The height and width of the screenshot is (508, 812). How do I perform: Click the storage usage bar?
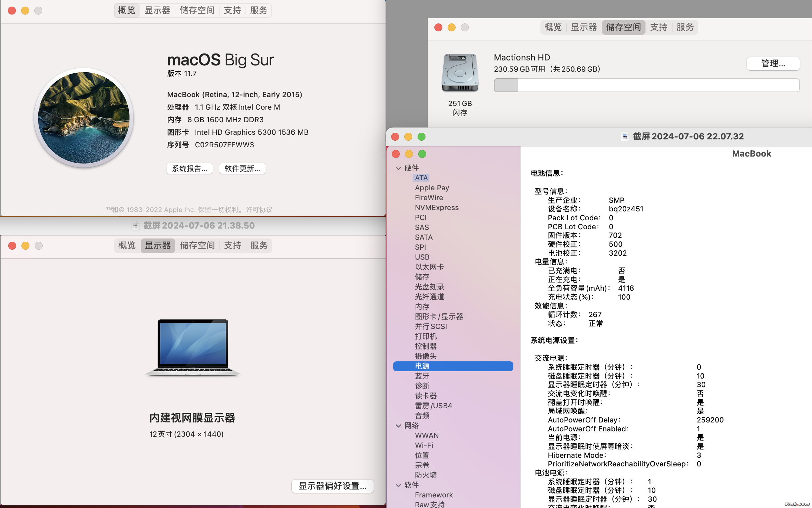coord(646,85)
